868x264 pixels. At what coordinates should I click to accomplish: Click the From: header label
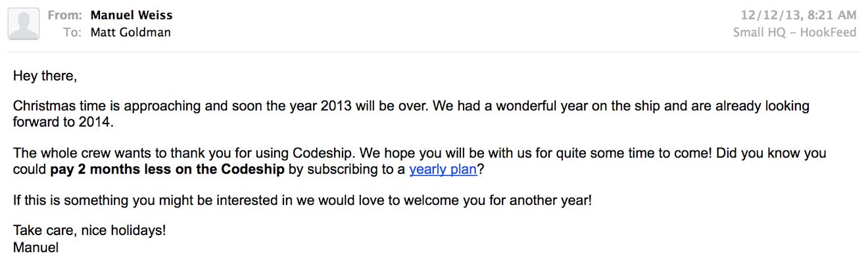[64, 15]
